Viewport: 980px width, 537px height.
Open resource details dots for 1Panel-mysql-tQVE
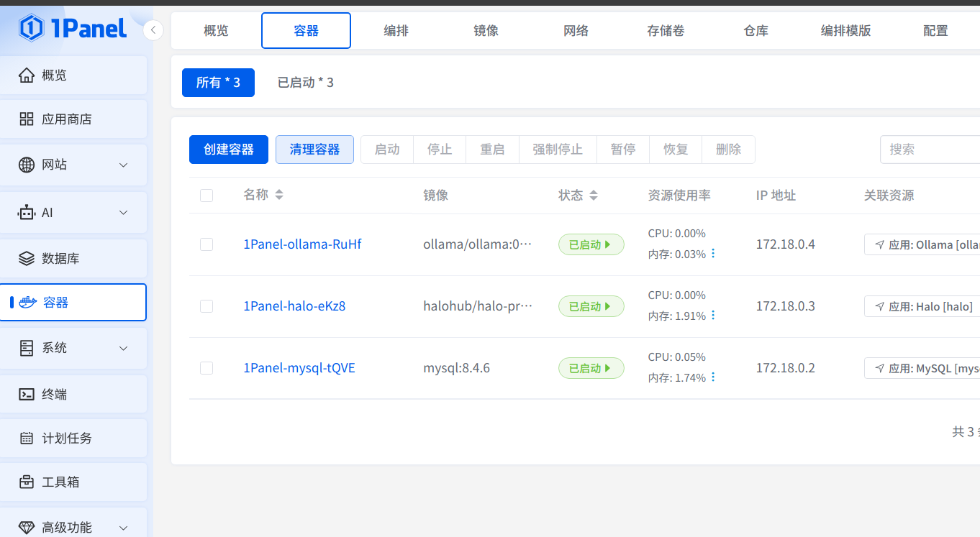713,377
